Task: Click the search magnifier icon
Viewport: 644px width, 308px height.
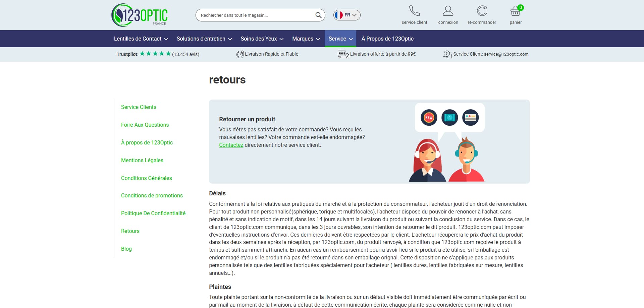Action: 318,15
